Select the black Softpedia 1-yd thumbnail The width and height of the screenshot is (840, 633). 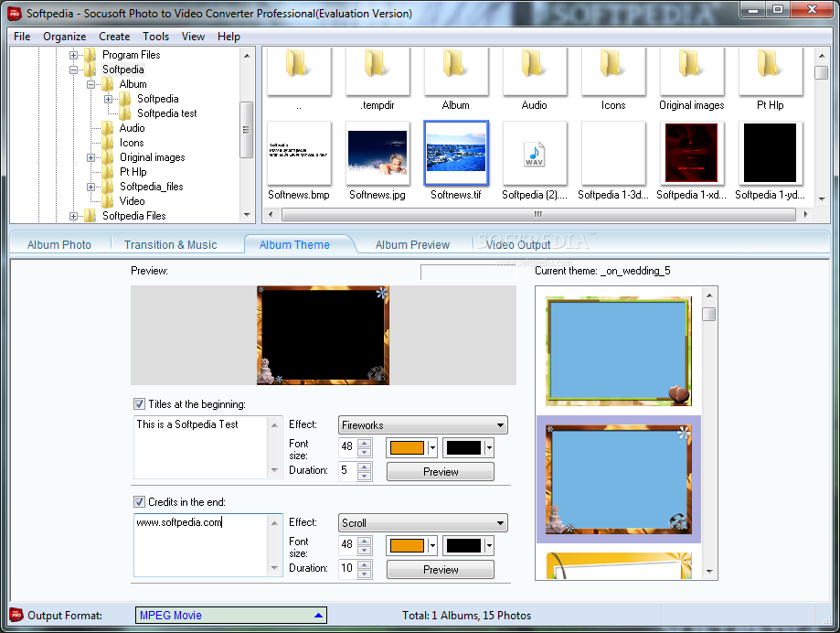click(771, 154)
